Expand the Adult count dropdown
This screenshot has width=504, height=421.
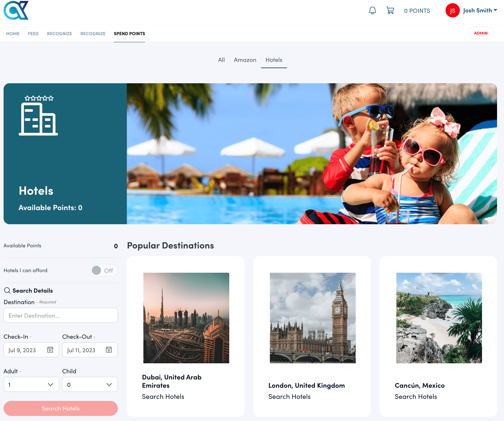(x=31, y=385)
